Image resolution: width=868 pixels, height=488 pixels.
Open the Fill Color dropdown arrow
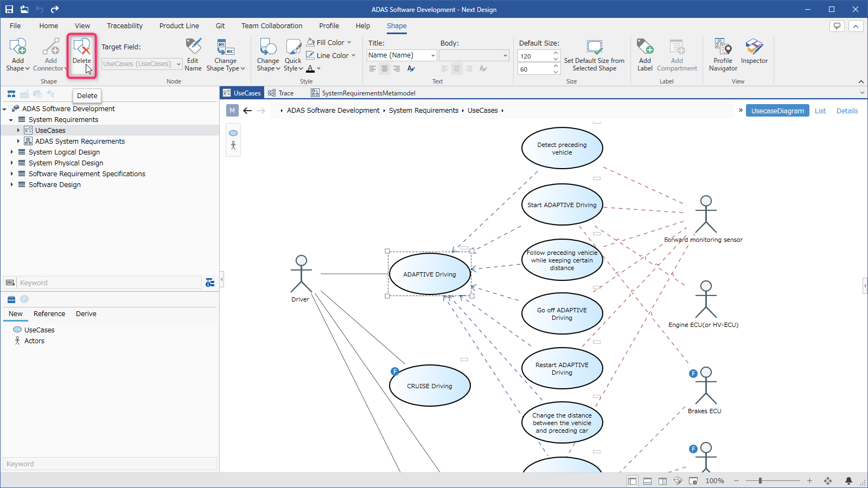[x=349, y=42]
